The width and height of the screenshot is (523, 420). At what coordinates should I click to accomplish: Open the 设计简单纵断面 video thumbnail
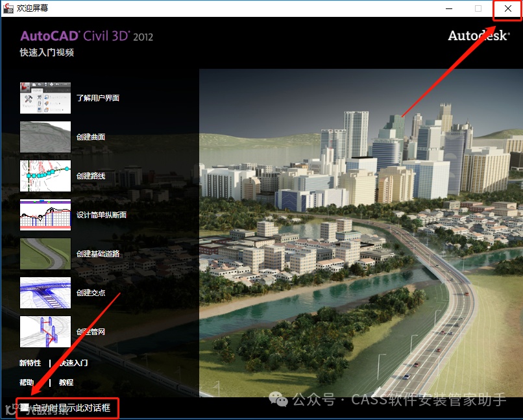(x=45, y=215)
